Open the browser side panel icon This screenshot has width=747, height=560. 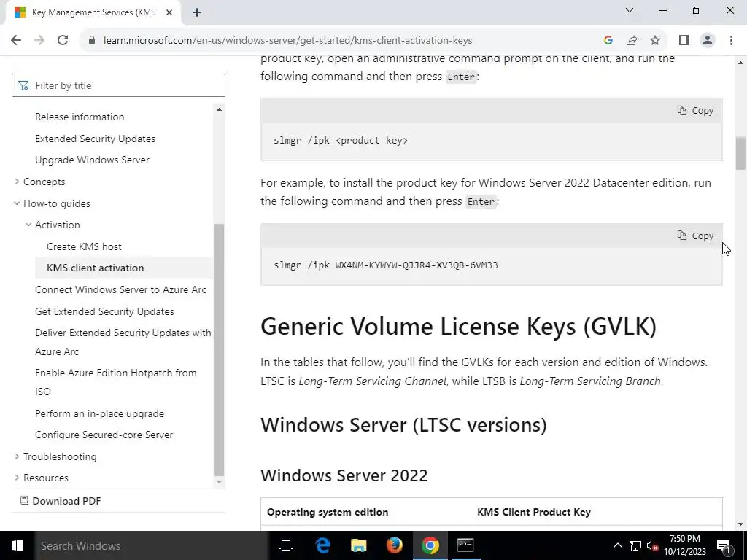(684, 41)
